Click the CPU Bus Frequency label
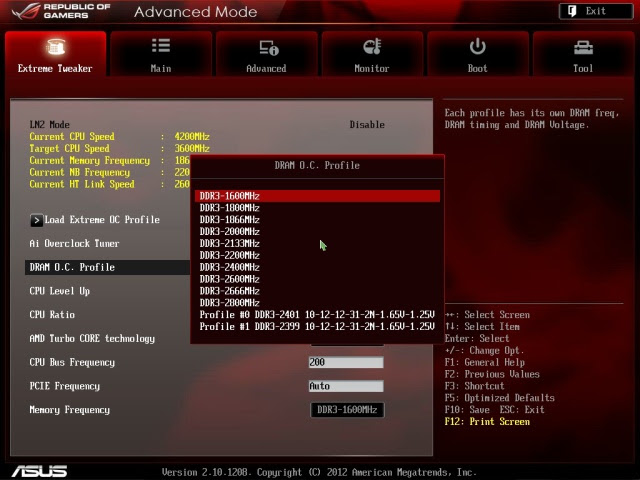640x480 pixels. click(x=72, y=362)
